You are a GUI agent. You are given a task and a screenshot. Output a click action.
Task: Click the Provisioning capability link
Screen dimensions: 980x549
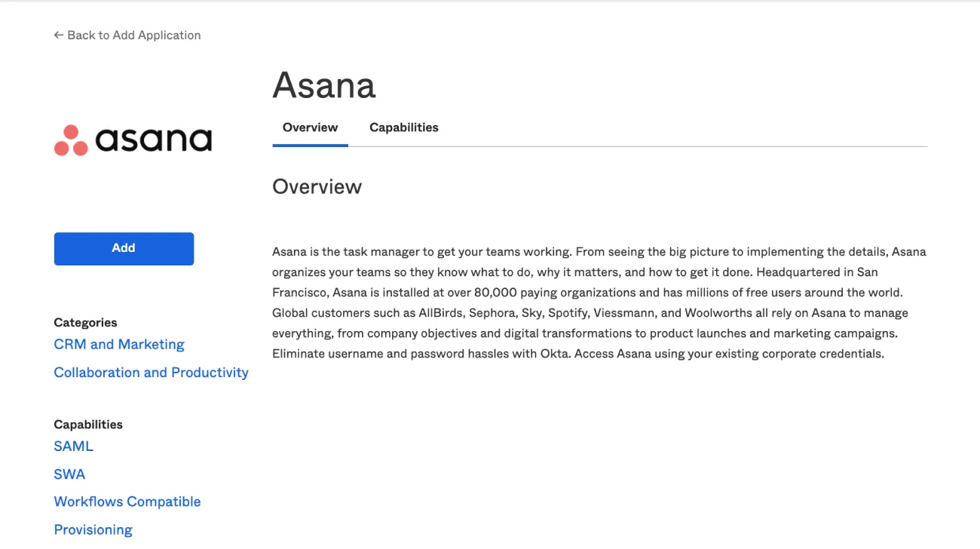pos(93,529)
